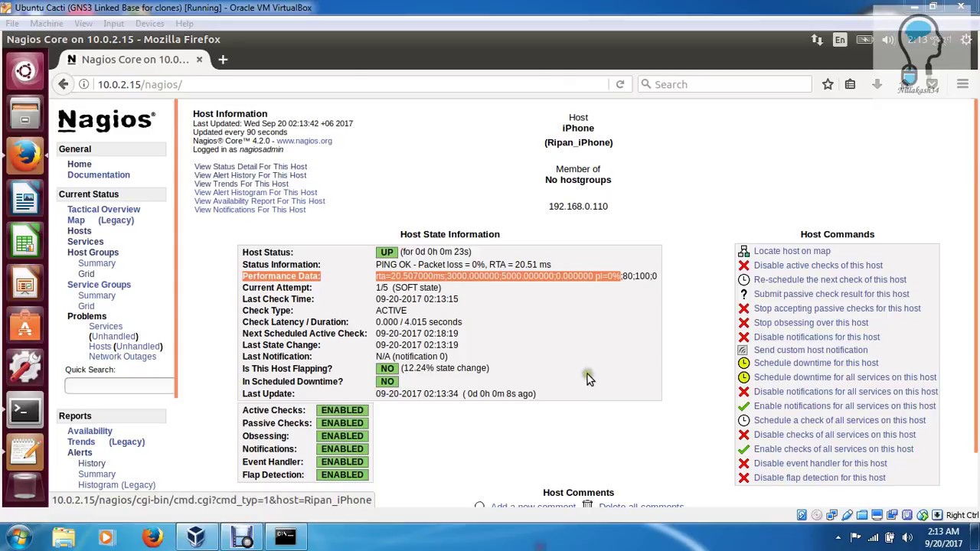Open a new Firefox tab with plus icon
980x551 pixels.
tap(223, 59)
